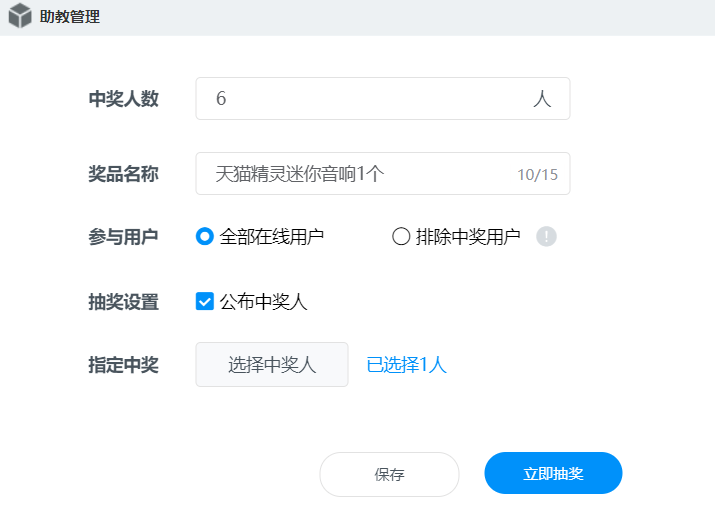715x528 pixels.
Task: Click the cube icon beside 助教管理
Action: 20,16
